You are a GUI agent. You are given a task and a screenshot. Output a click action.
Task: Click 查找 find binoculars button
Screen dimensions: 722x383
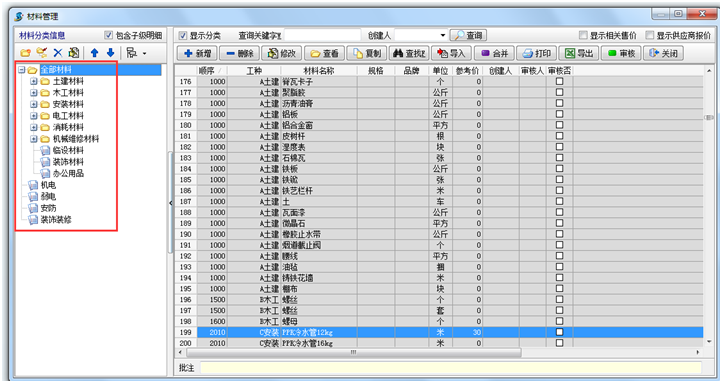[x=408, y=53]
